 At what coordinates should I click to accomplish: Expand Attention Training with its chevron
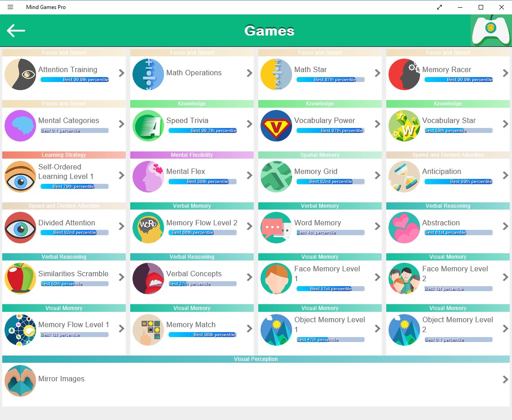click(x=122, y=73)
